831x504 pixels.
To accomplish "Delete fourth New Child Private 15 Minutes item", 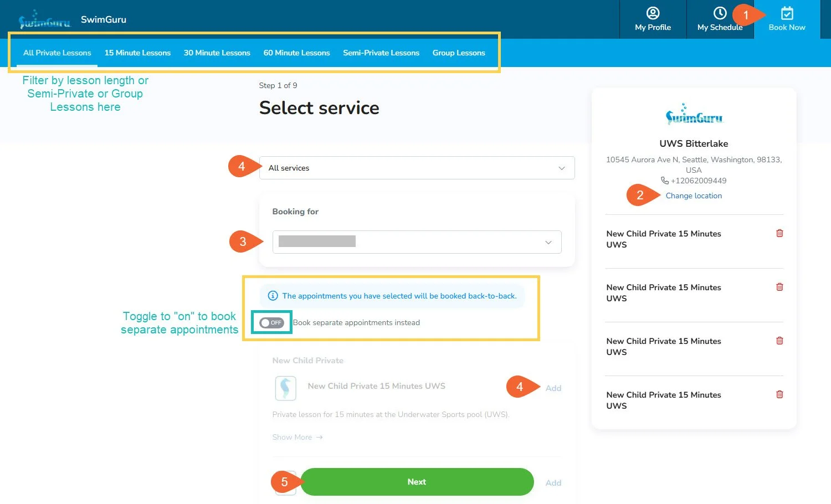I will 779,394.
